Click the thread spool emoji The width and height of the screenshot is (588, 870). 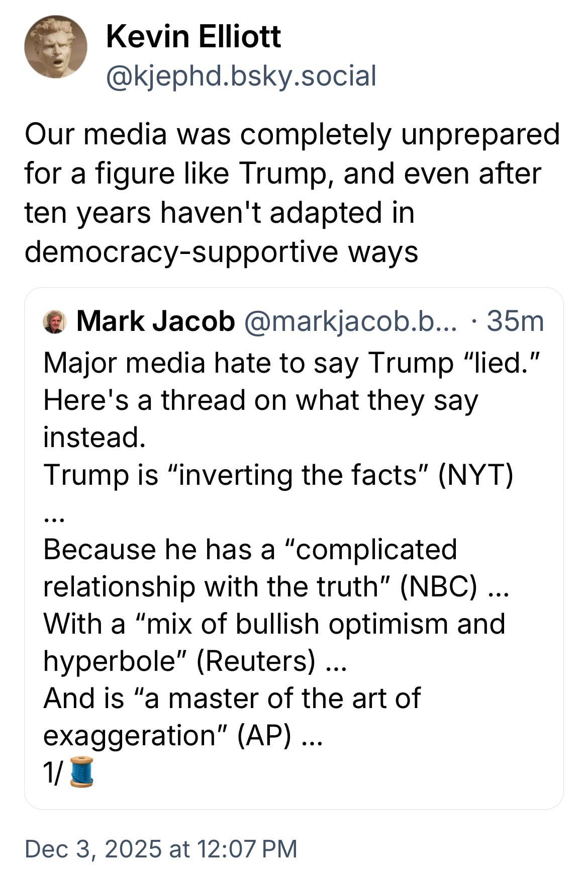(81, 771)
